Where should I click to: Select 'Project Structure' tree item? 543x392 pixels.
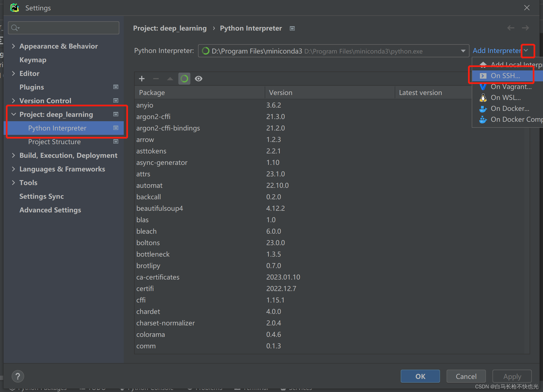click(x=55, y=141)
